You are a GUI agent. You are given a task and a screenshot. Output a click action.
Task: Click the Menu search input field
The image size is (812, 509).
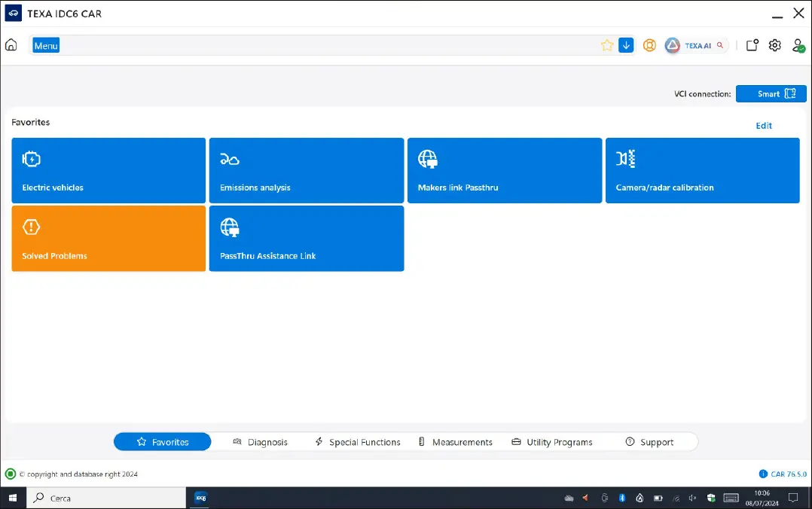pyautogui.click(x=316, y=46)
